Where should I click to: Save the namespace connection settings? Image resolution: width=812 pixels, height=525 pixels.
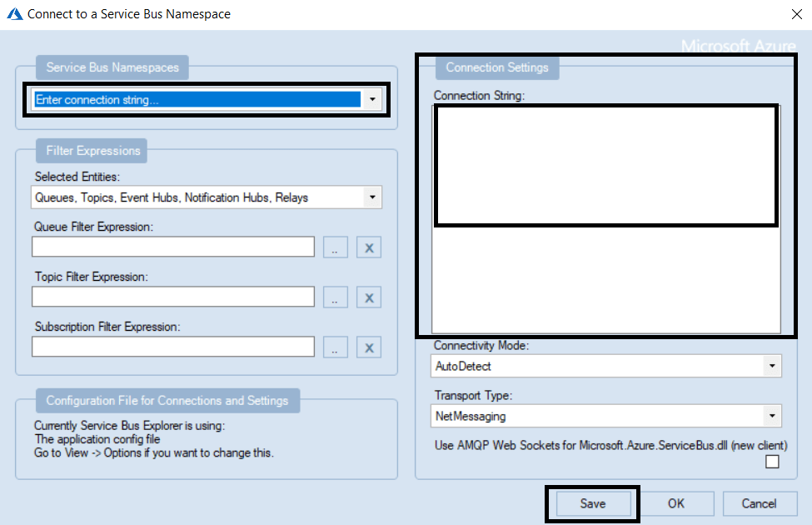click(592, 503)
